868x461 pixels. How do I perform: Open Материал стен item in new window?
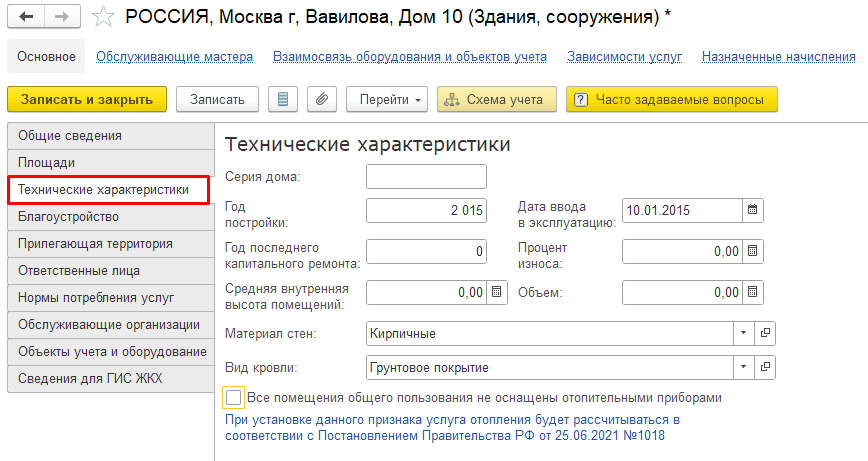[765, 333]
